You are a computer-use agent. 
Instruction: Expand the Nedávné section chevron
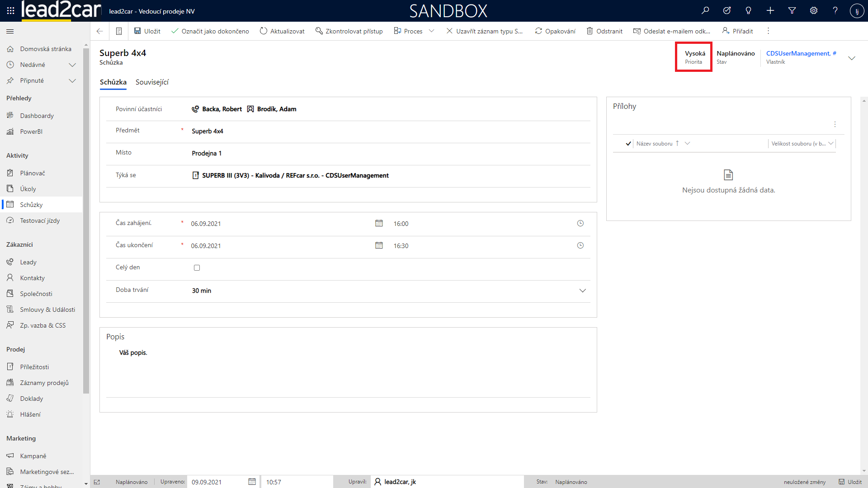72,65
